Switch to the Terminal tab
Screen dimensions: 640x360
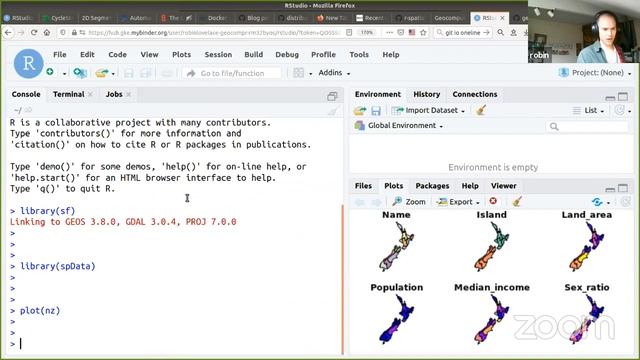coord(69,94)
